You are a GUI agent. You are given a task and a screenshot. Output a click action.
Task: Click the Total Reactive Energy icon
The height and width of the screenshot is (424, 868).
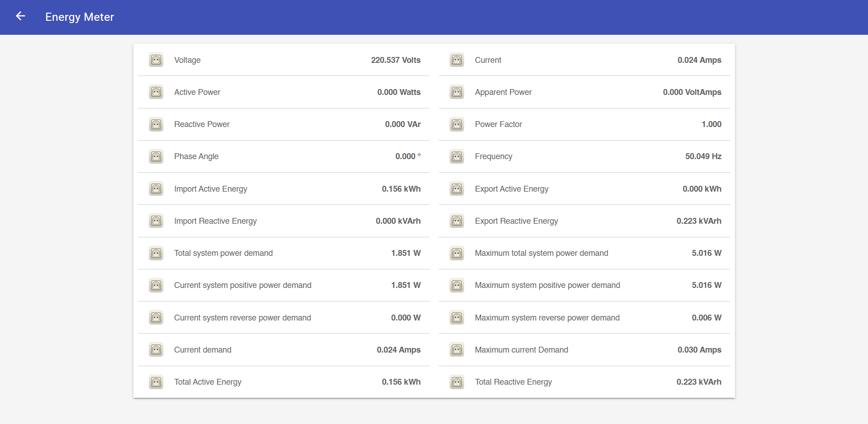click(457, 382)
